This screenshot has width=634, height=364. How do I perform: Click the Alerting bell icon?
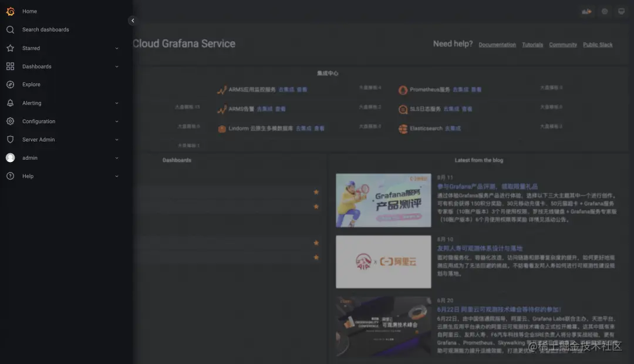coord(11,103)
